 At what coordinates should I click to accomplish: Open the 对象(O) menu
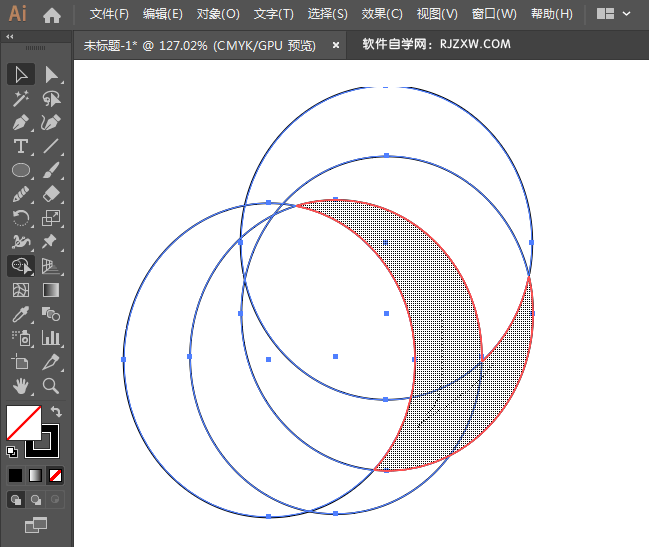click(218, 14)
